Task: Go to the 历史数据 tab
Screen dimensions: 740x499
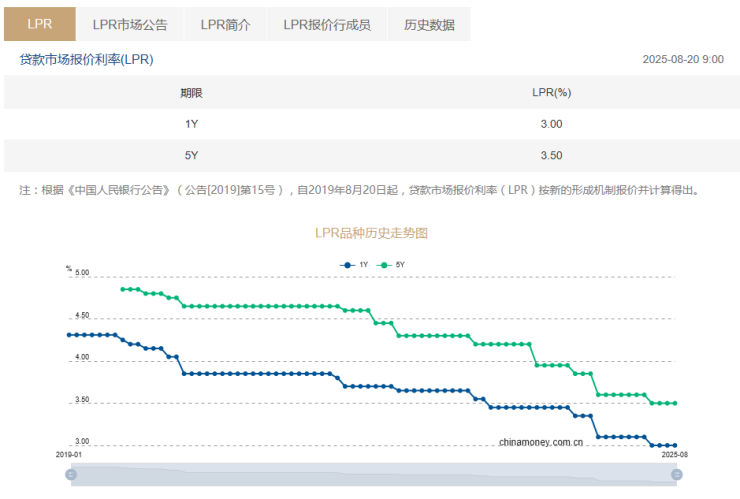Action: 429,24
